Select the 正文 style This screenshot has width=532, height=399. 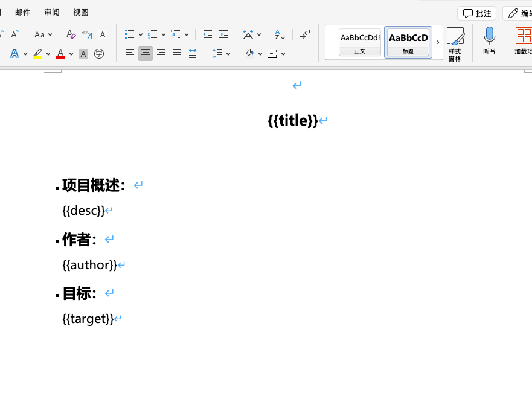(x=360, y=42)
